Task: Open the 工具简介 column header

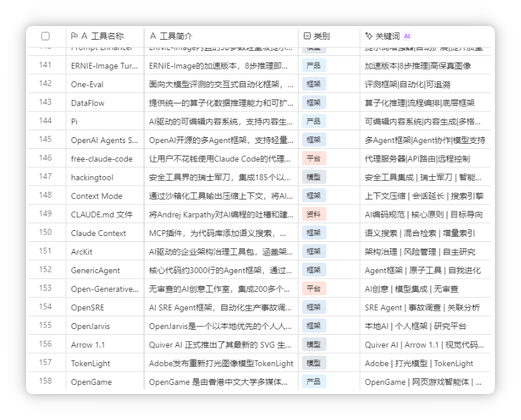Action: pyautogui.click(x=221, y=36)
